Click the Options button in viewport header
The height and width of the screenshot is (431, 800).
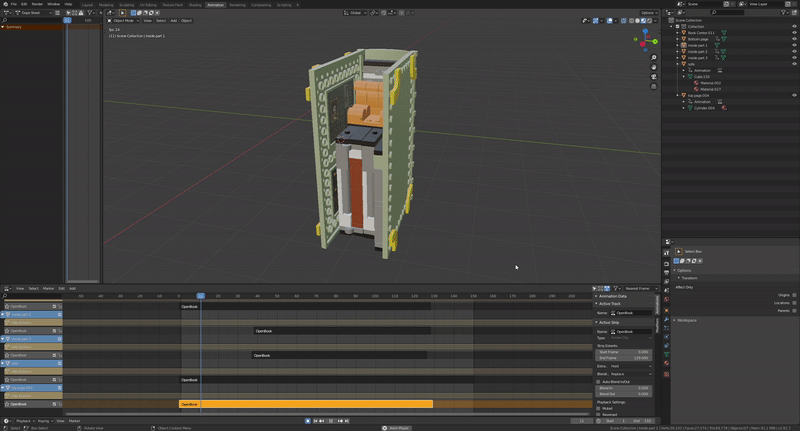[x=648, y=13]
